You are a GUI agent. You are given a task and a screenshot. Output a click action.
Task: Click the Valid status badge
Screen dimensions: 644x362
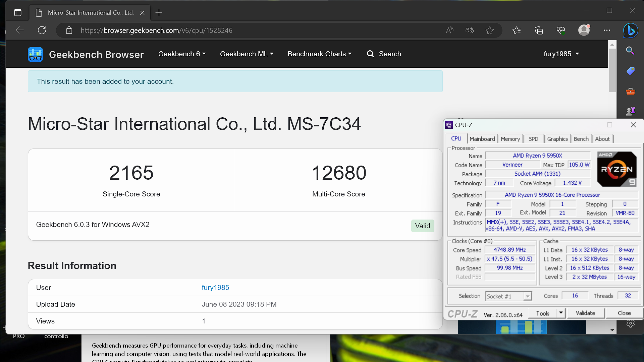423,226
